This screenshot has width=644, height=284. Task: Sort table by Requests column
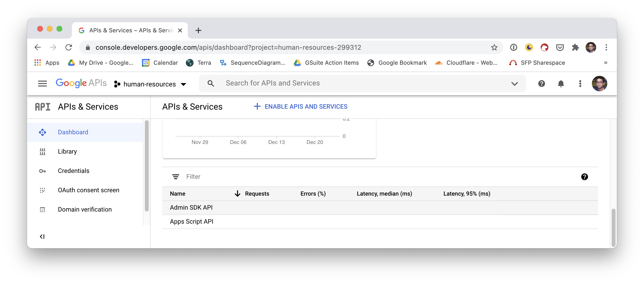click(x=257, y=194)
